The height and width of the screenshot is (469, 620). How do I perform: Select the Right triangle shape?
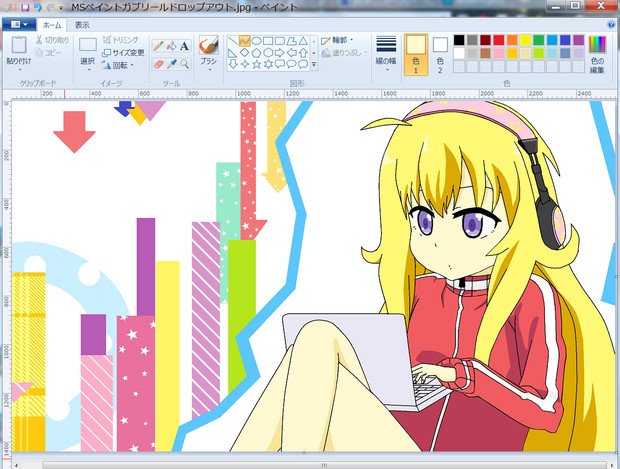[x=233, y=52]
